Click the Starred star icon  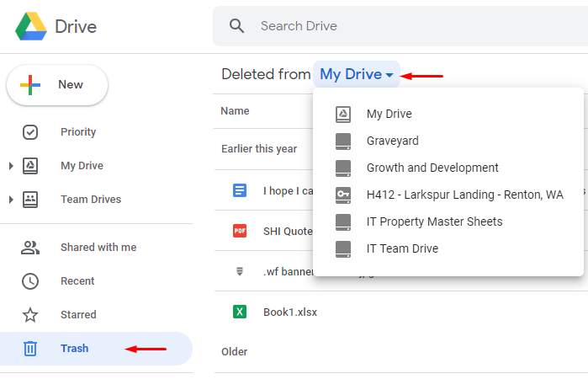(x=30, y=315)
